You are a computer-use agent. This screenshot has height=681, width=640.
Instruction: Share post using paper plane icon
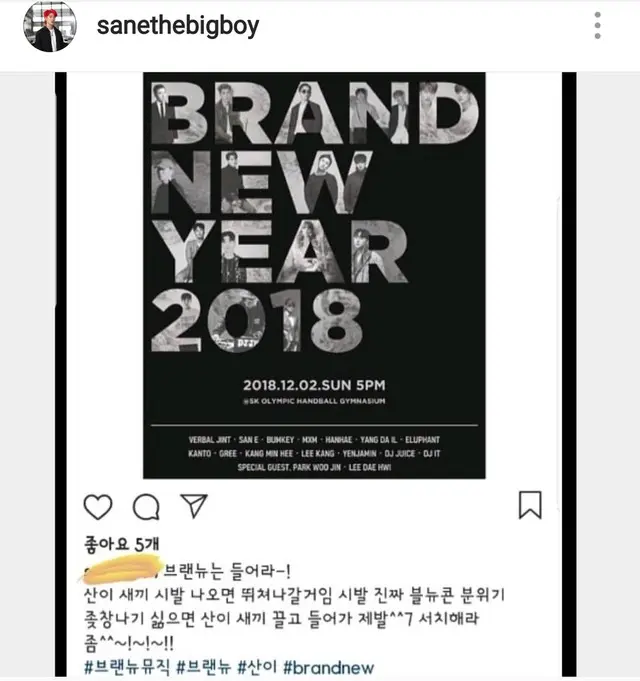pyautogui.click(x=194, y=506)
